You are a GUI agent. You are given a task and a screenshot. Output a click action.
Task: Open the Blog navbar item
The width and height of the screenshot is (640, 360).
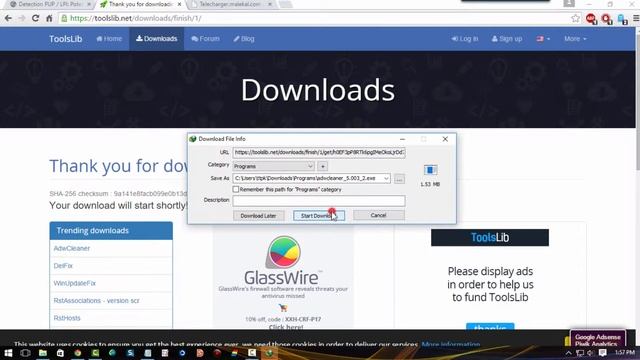point(244,39)
